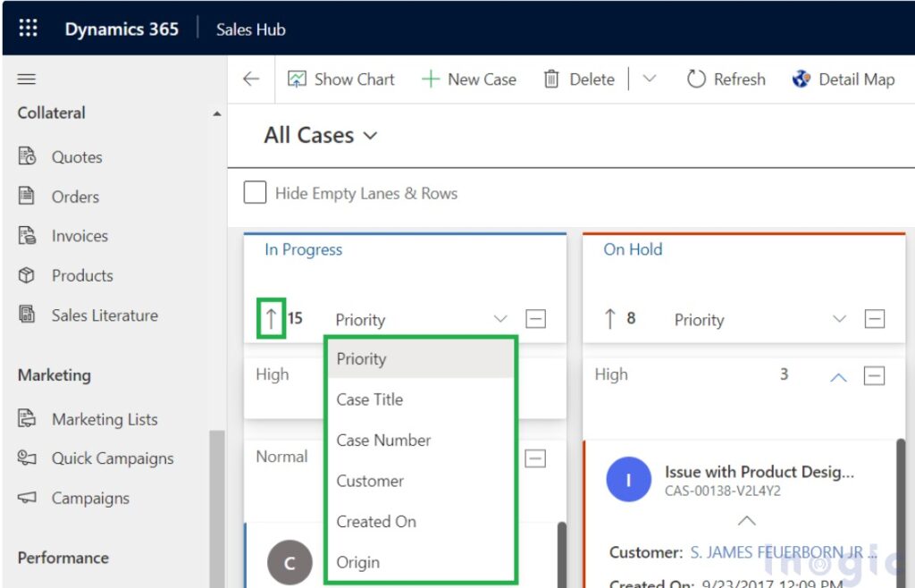The height and width of the screenshot is (588, 915).
Task: Collapse the site map with the hamburger icon
Action: [x=26, y=79]
